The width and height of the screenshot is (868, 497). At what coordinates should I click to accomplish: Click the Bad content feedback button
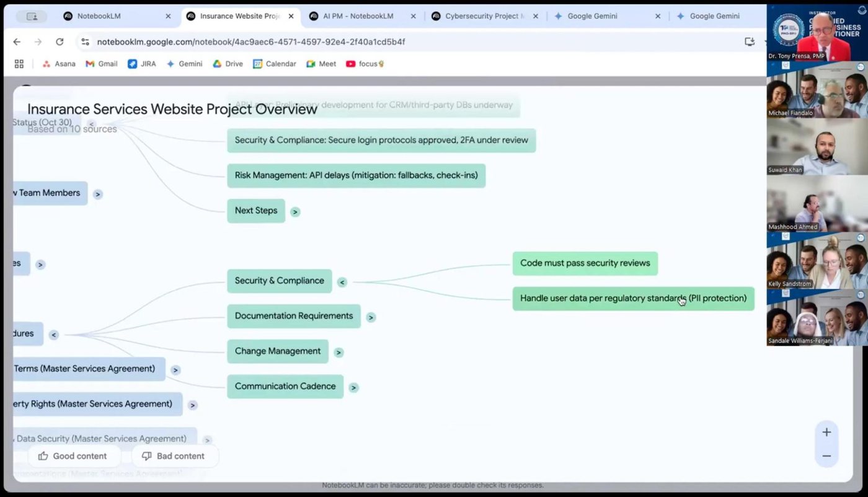[175, 455]
